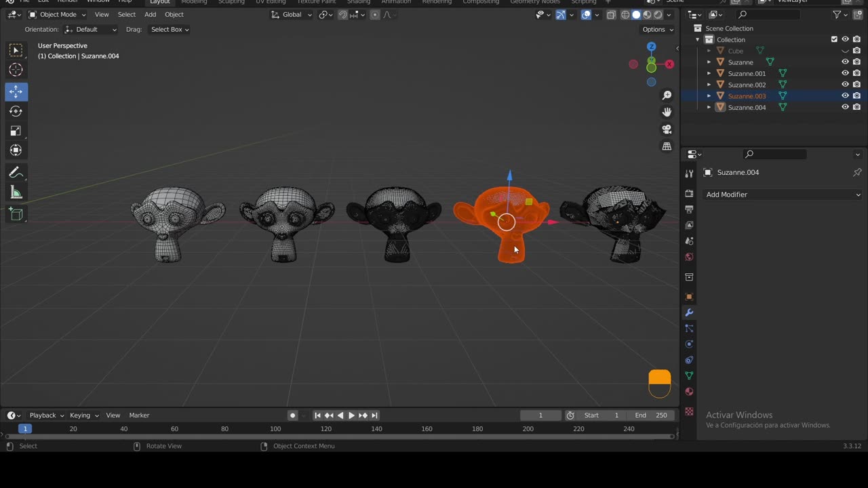
Task: Choose the Measure ruler tool
Action: tap(16, 193)
